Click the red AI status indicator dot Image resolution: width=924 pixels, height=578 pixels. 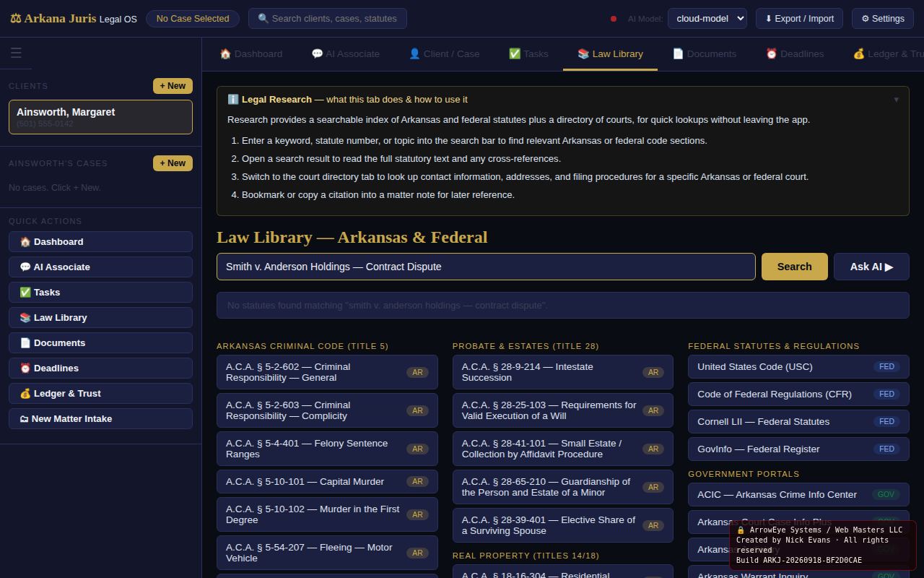pos(614,19)
